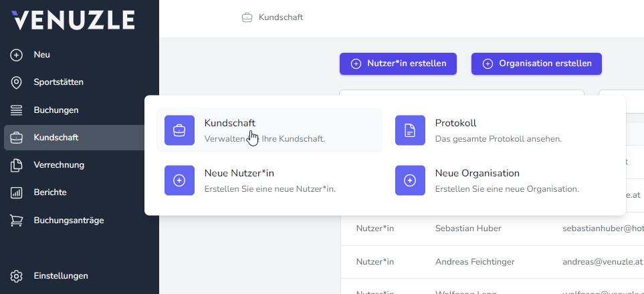Click the Kundschaft breadcrumb in the header
Screen dimensions: 644x294
(280, 17)
